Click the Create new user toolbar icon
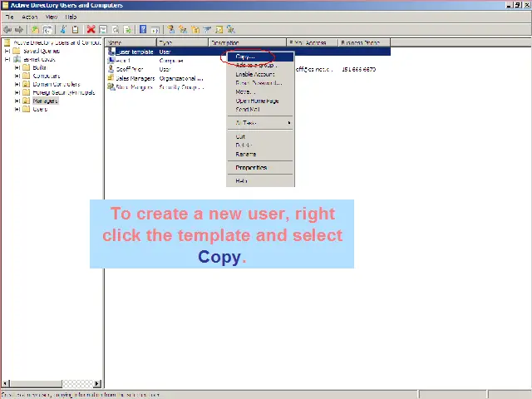The image size is (532, 399). coord(170,30)
